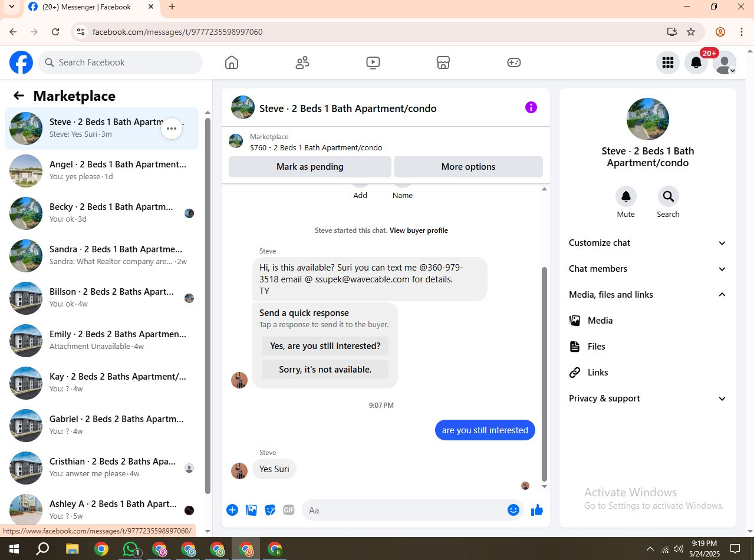The image size is (754, 560).
Task: Open the $760 Marketplace listing banner
Action: [386, 142]
